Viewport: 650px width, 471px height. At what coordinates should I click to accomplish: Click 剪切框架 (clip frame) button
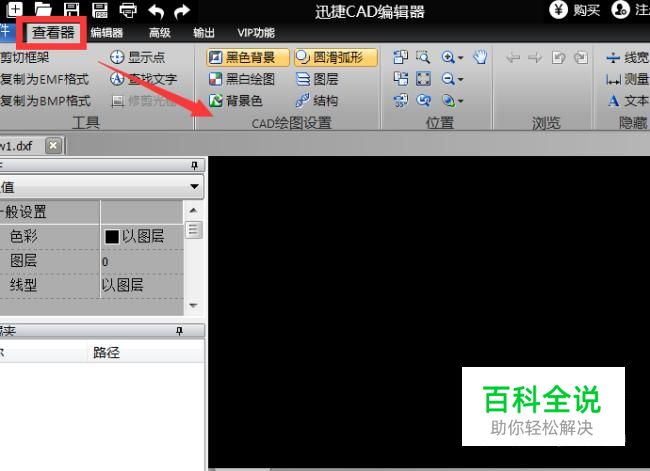tap(25, 57)
